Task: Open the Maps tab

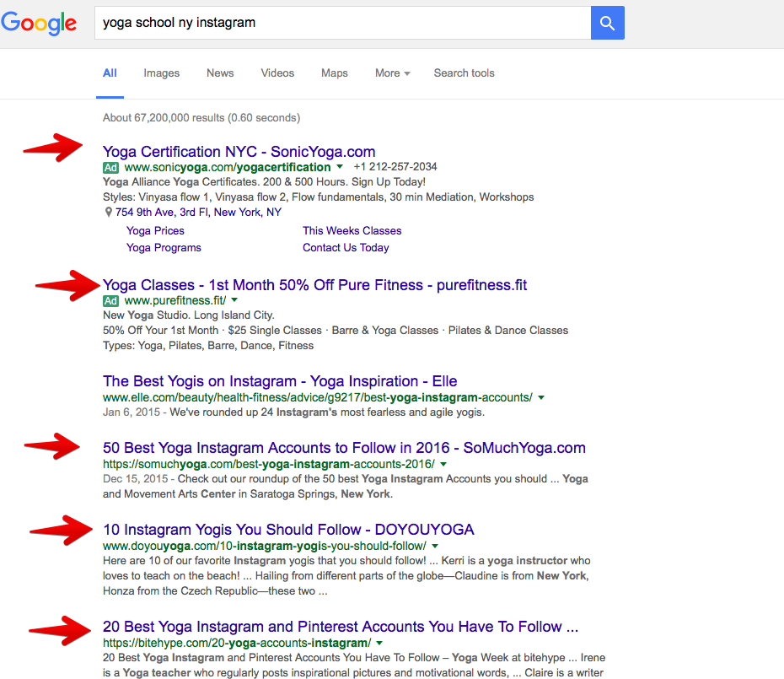Action: [x=335, y=73]
